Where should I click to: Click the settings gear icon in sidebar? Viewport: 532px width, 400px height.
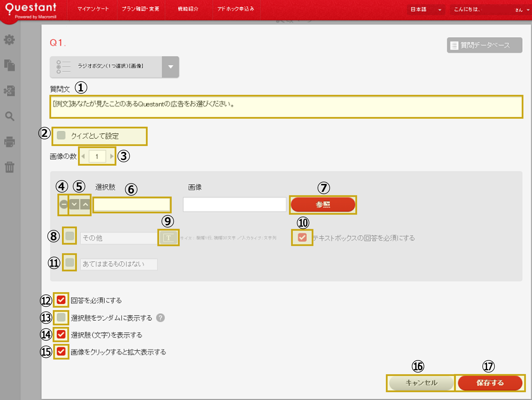[x=9, y=40]
